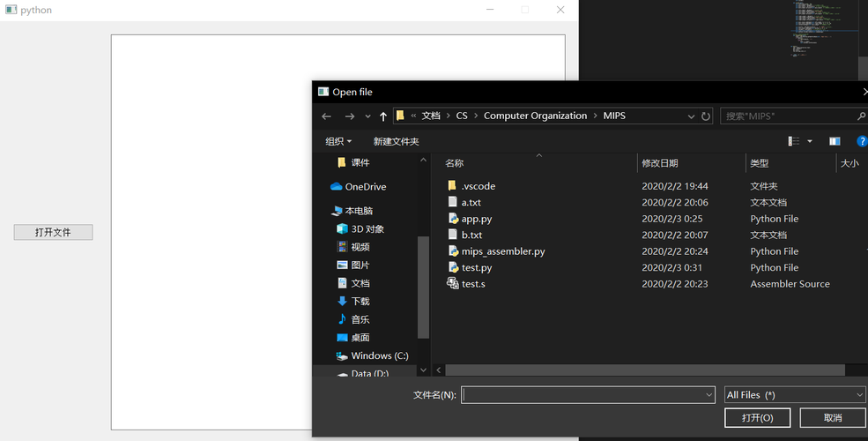Go forward with the right arrow in dialog
This screenshot has height=441, width=868.
click(349, 116)
